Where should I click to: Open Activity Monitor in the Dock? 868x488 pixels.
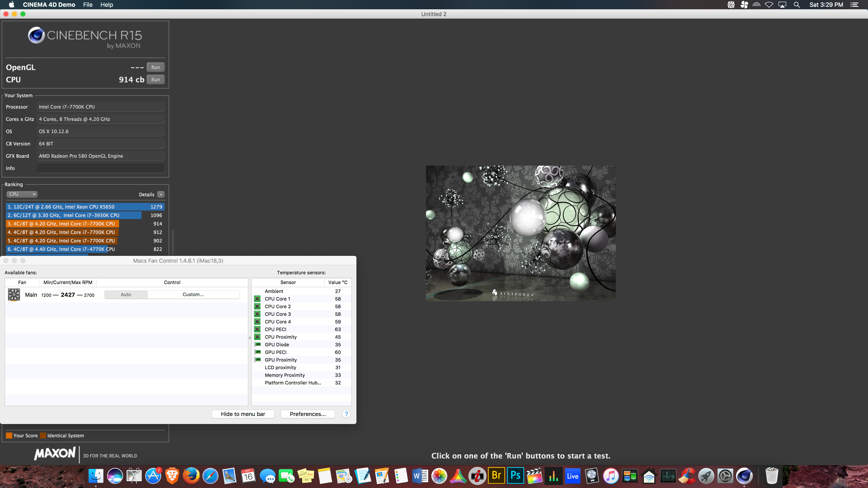[x=668, y=476]
